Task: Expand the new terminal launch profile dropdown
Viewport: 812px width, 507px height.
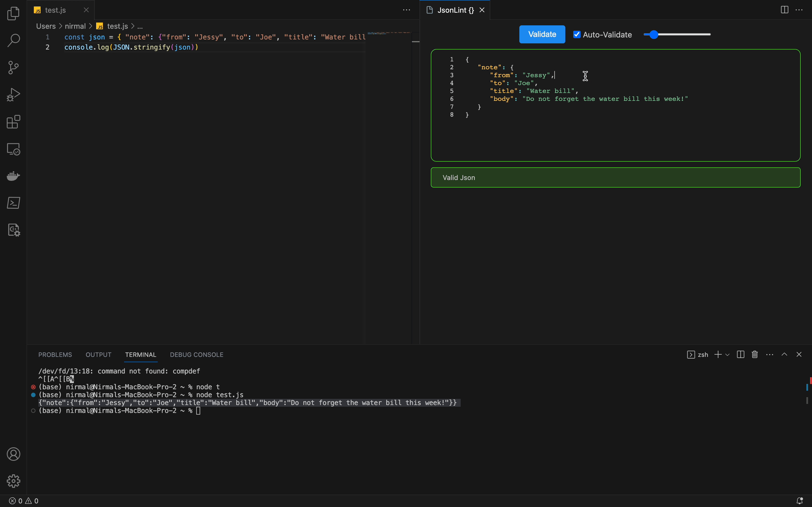Action: pos(727,355)
